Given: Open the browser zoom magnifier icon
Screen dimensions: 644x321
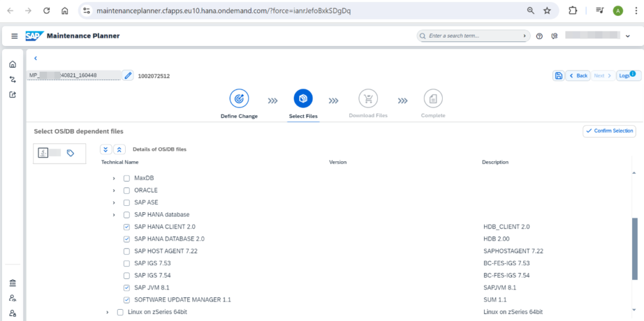Looking at the screenshot, I should click(531, 11).
